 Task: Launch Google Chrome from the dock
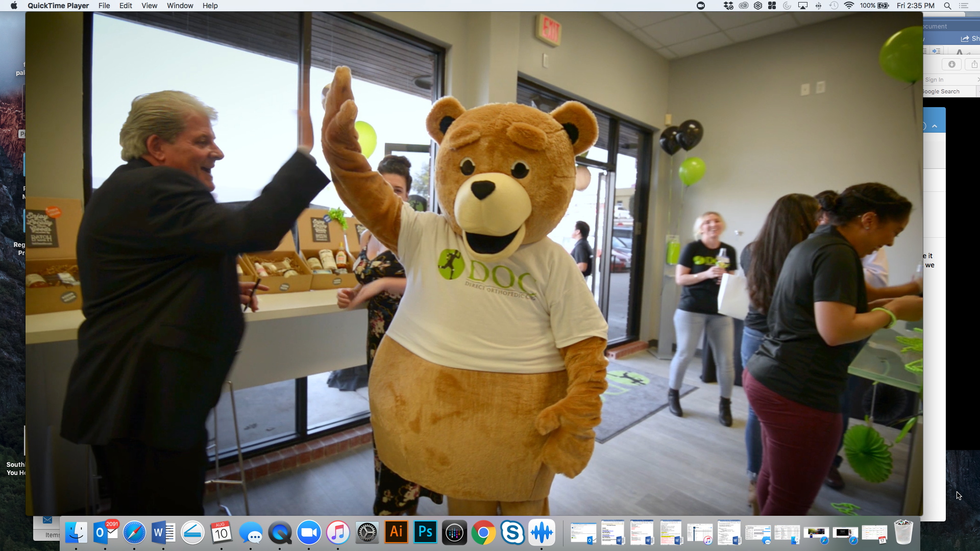click(x=483, y=533)
